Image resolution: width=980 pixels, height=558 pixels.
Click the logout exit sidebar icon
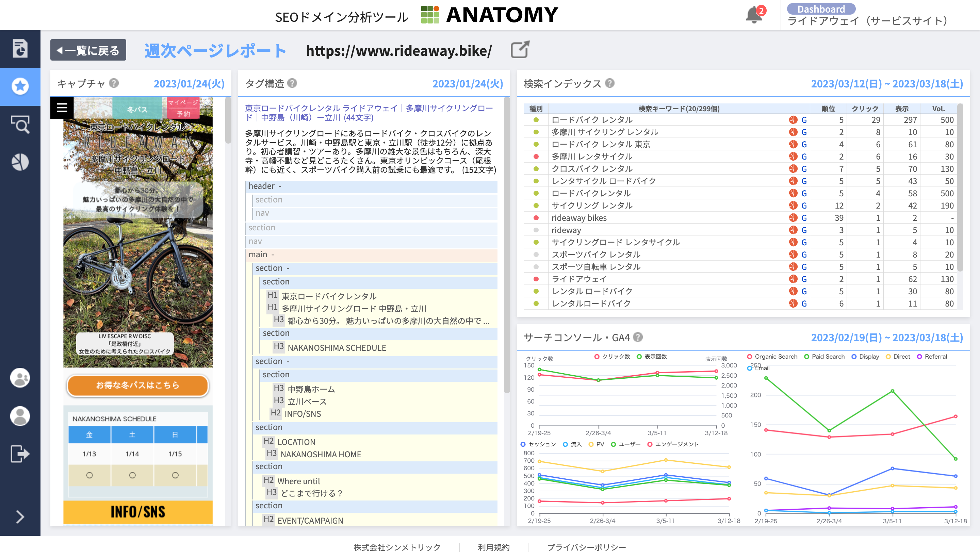click(x=20, y=454)
